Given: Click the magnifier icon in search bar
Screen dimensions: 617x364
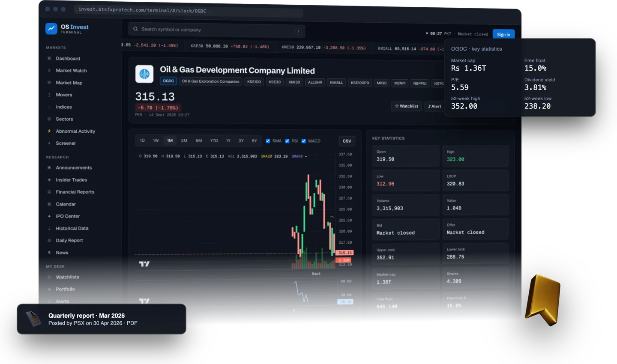Looking at the screenshot, I should (x=135, y=29).
